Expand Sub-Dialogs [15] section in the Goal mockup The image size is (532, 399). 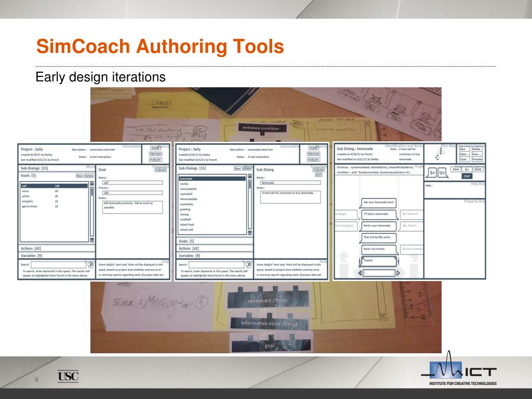coord(56,168)
